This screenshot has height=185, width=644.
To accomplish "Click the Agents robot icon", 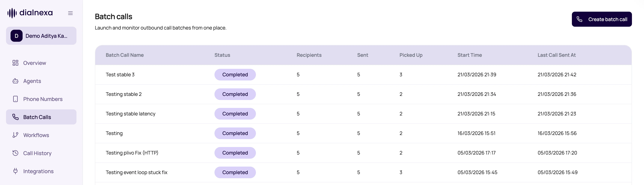I will [x=15, y=81].
